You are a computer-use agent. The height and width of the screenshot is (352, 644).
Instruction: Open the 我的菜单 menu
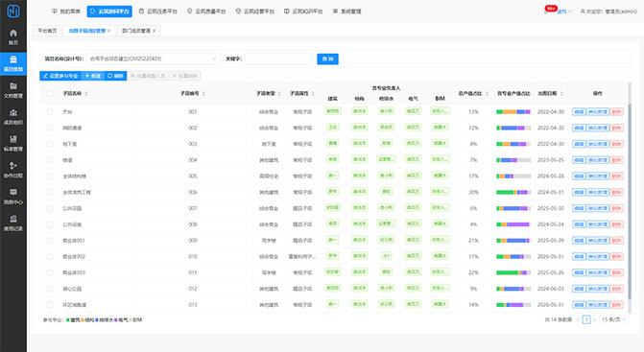tap(65, 12)
